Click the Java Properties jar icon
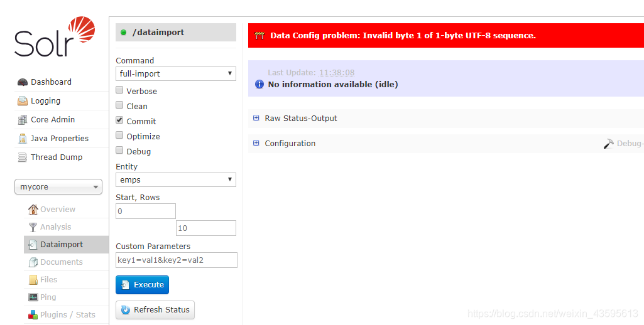The image size is (644, 325). [x=23, y=139]
